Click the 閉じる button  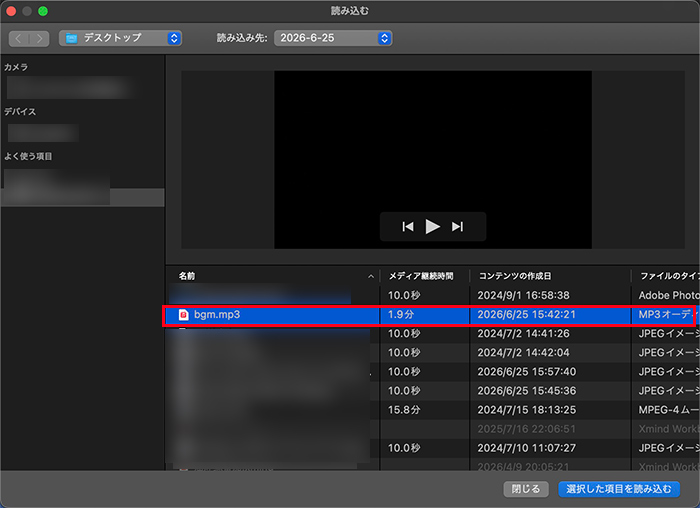(525, 489)
